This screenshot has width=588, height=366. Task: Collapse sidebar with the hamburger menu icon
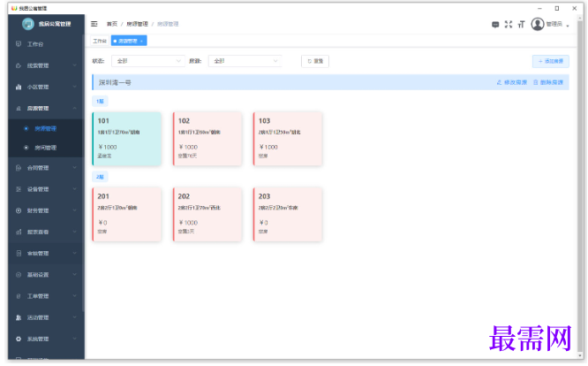(x=94, y=24)
